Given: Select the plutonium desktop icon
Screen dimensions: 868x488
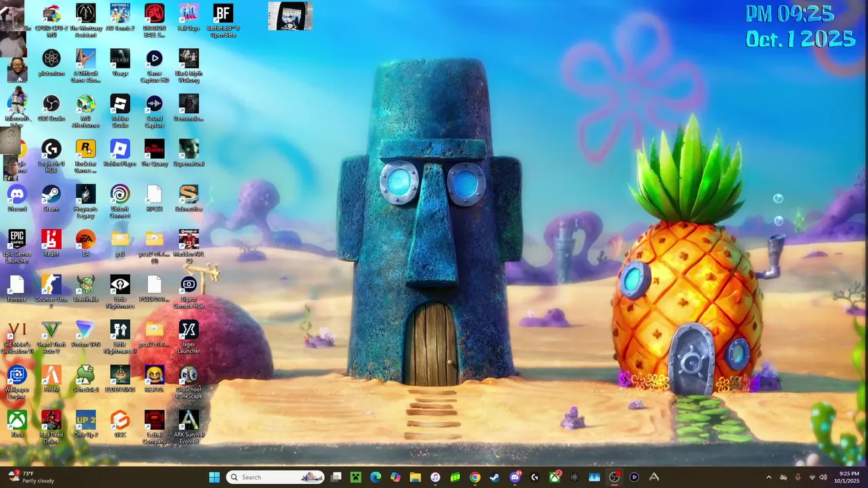Looking at the screenshot, I should 52,63.
